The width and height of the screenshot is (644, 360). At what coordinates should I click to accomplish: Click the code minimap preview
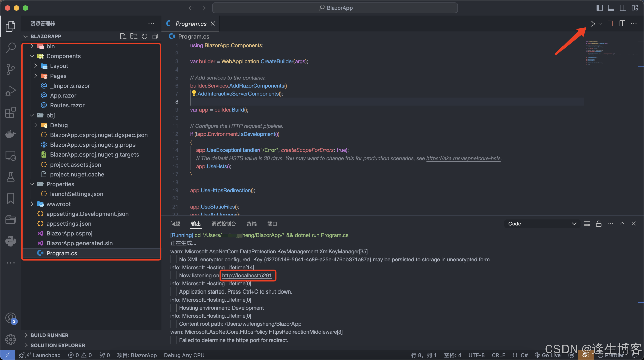[x=611, y=53]
